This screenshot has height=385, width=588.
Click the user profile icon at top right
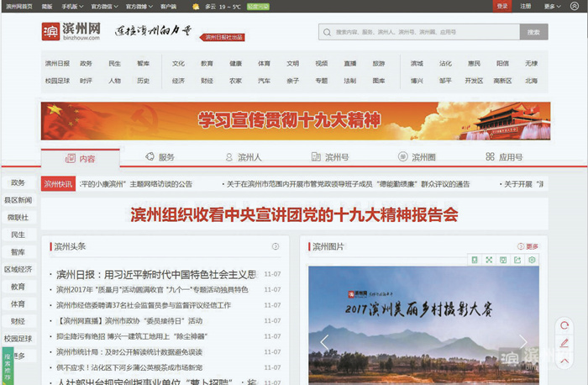575,6
